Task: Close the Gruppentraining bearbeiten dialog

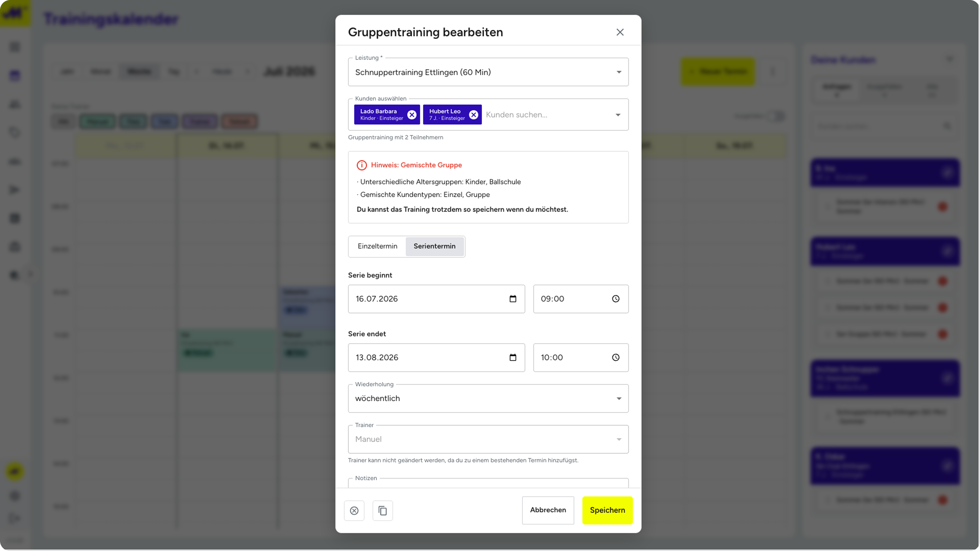Action: click(620, 32)
